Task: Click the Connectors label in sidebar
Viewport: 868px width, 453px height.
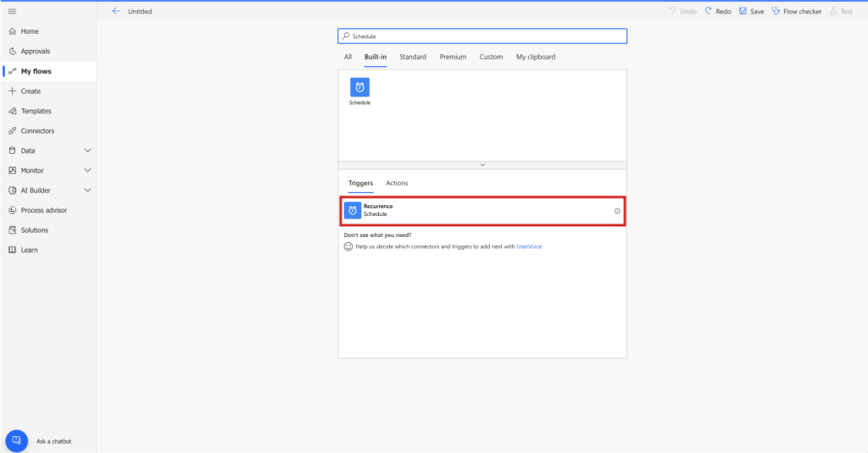Action: [x=37, y=131]
